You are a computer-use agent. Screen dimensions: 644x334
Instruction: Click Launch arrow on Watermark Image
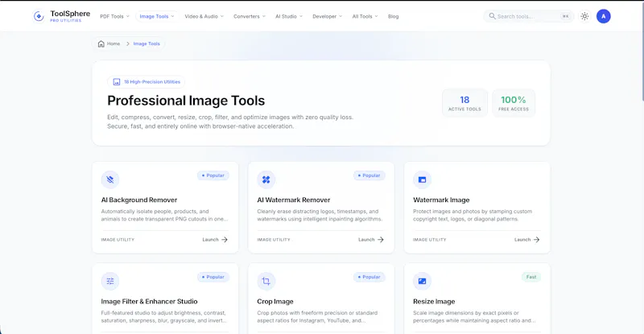pyautogui.click(x=537, y=240)
